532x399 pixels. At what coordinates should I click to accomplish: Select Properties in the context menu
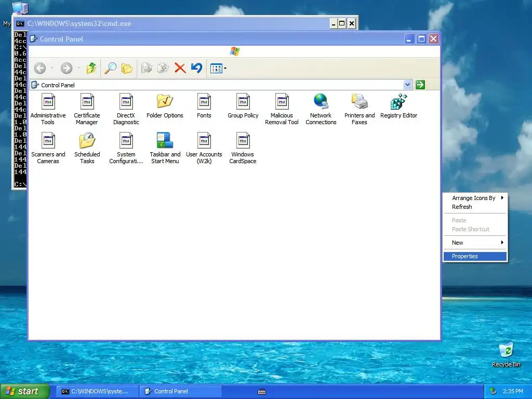(475, 256)
